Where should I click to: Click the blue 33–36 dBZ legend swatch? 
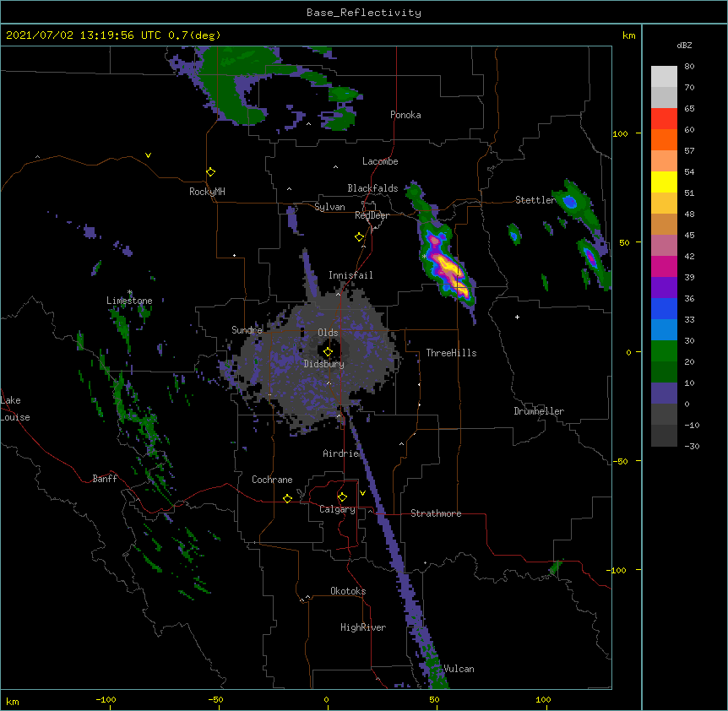(x=664, y=308)
